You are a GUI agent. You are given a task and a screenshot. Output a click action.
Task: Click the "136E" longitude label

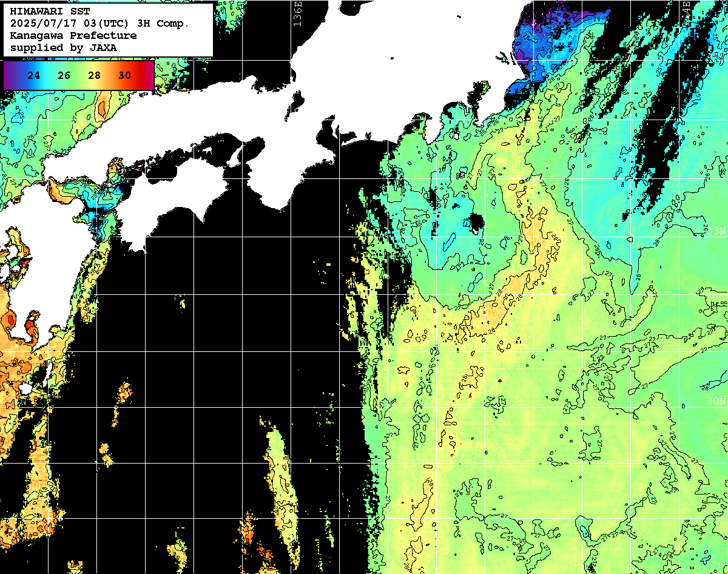click(x=297, y=13)
